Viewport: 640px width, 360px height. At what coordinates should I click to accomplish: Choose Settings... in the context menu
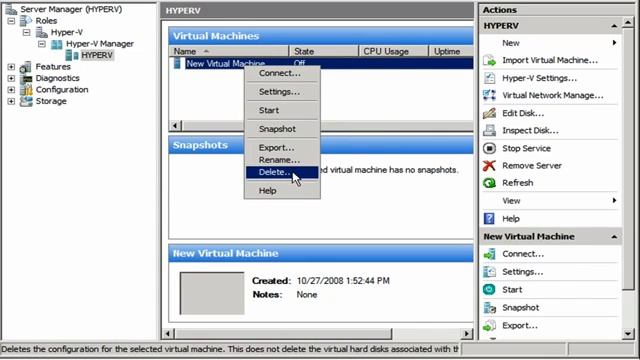point(282,92)
